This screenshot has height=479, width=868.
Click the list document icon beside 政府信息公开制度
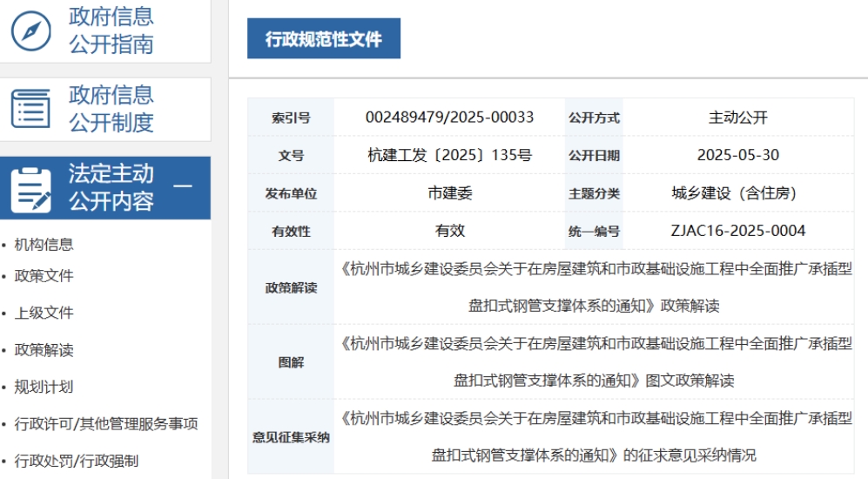point(30,109)
